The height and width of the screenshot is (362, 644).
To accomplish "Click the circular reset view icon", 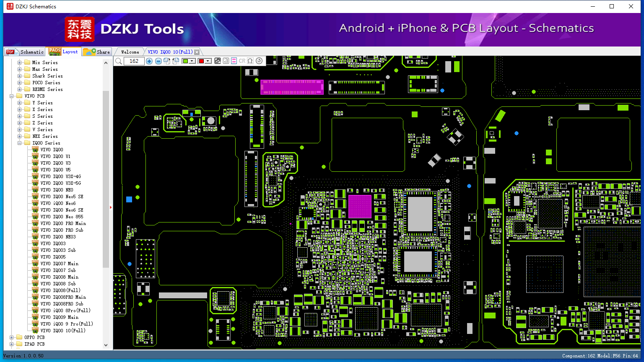I will coord(259,61).
